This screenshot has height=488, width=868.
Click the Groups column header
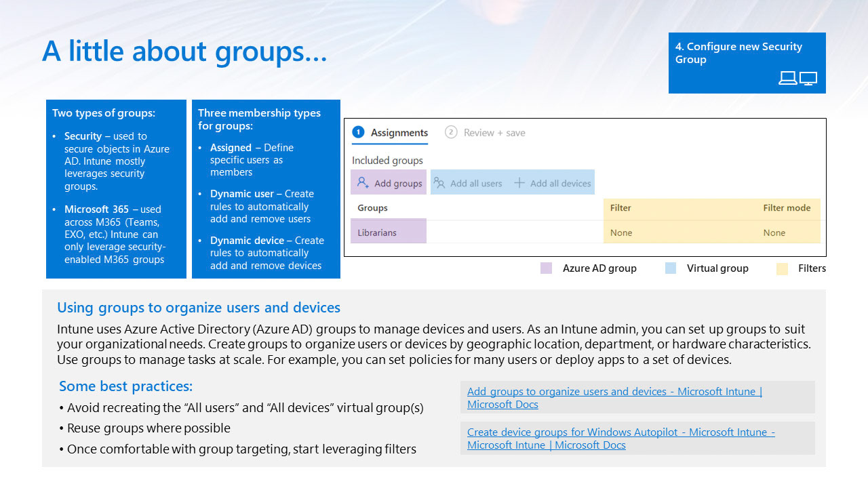tap(372, 208)
